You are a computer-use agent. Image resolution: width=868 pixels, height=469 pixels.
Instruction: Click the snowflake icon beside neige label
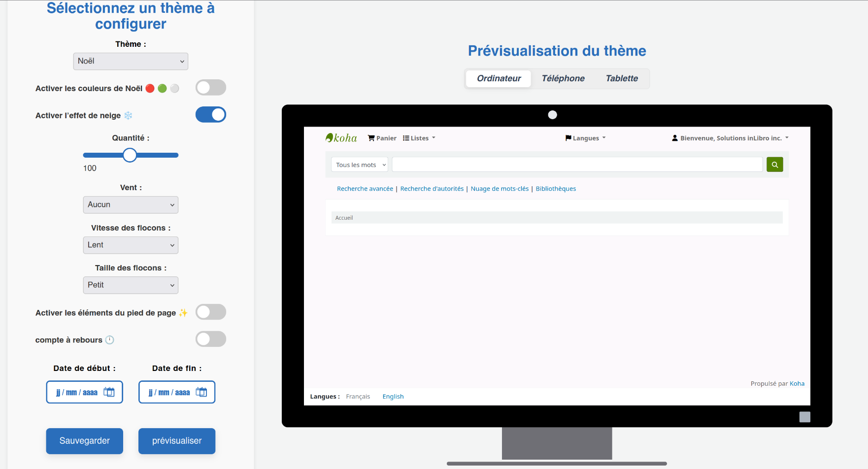coord(129,116)
